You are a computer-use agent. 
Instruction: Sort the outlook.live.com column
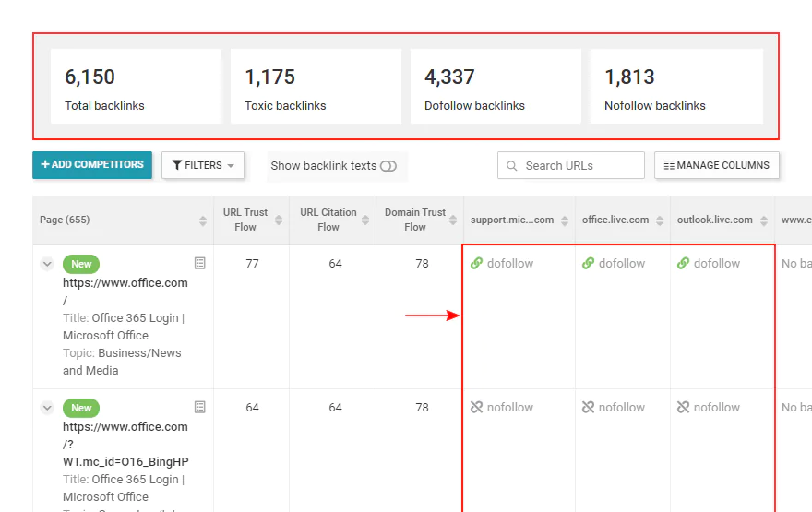[x=763, y=220]
